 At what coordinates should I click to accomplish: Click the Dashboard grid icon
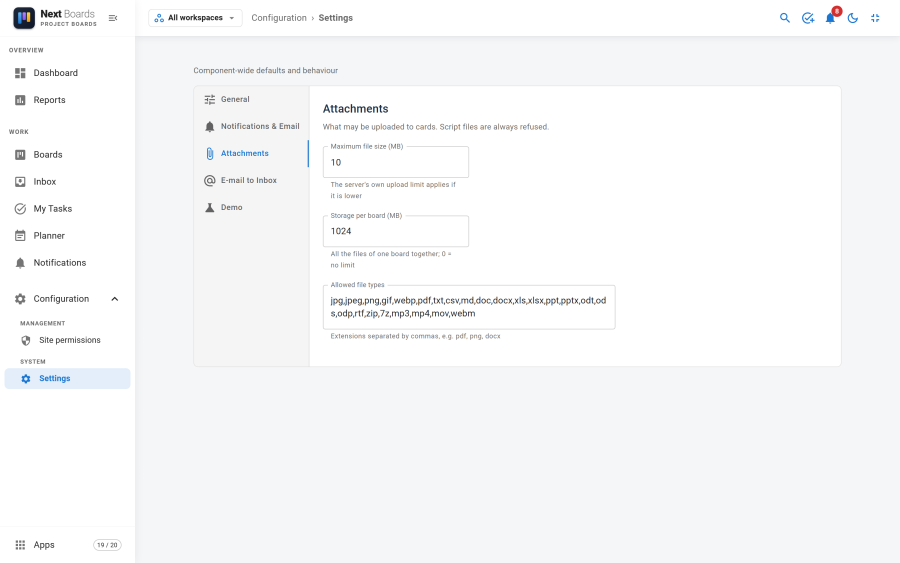pos(20,73)
